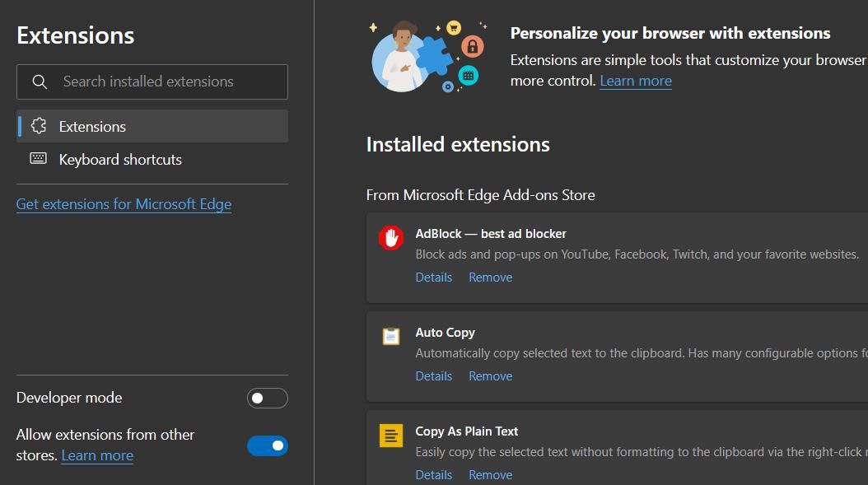Open Learn more link in banner description

(636, 81)
